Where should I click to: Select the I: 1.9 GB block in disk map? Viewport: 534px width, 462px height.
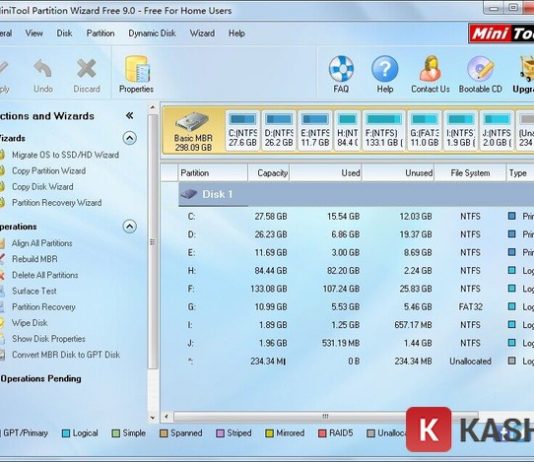pyautogui.click(x=461, y=130)
